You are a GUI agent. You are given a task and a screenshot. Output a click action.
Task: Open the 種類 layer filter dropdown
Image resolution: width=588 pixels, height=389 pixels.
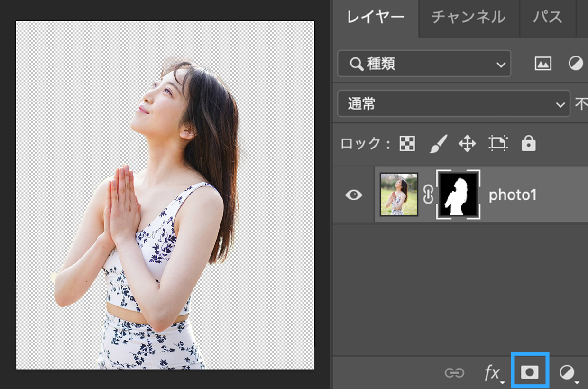coord(424,64)
